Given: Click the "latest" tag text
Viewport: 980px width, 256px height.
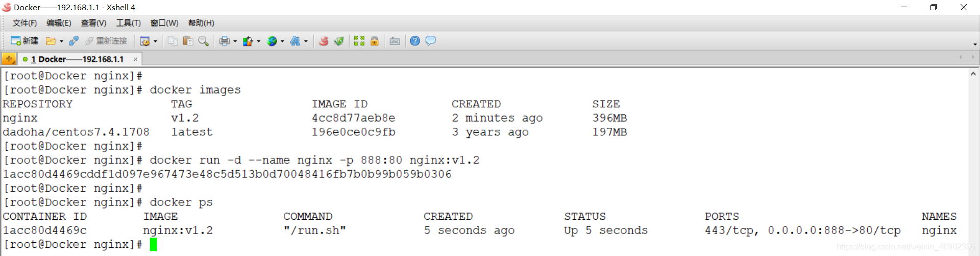Looking at the screenshot, I should pos(192,132).
